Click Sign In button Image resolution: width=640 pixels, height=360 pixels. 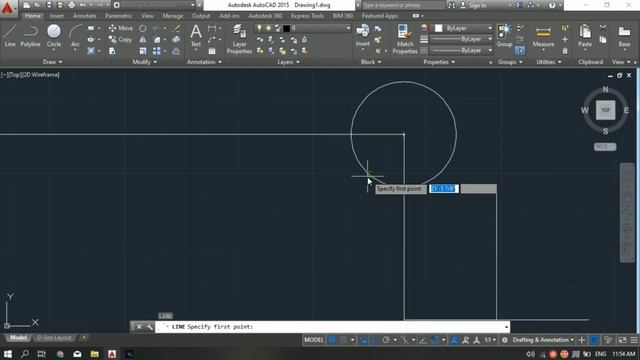pos(474,5)
